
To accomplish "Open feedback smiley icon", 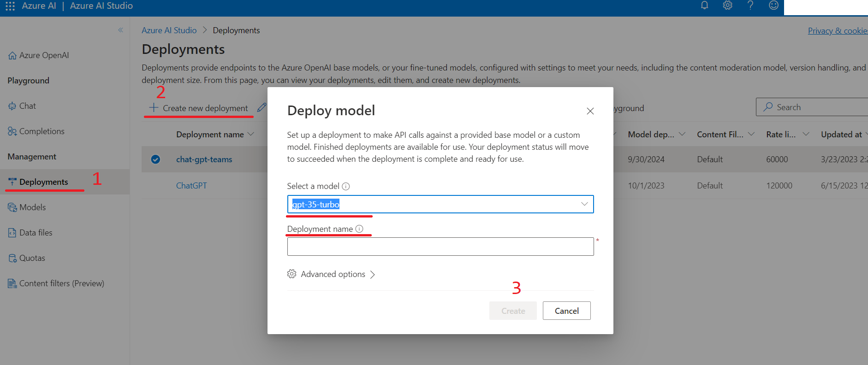I will pos(773,6).
